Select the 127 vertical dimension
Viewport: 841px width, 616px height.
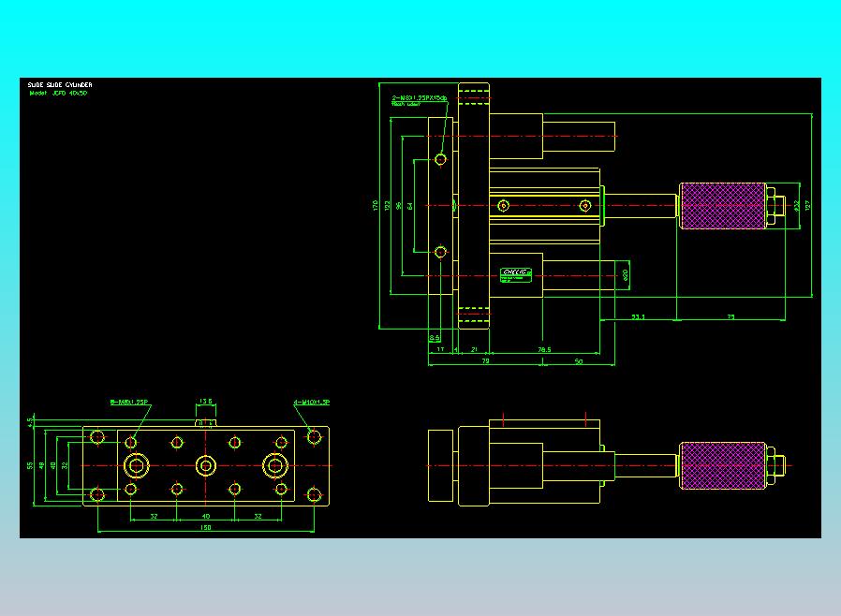pos(807,205)
